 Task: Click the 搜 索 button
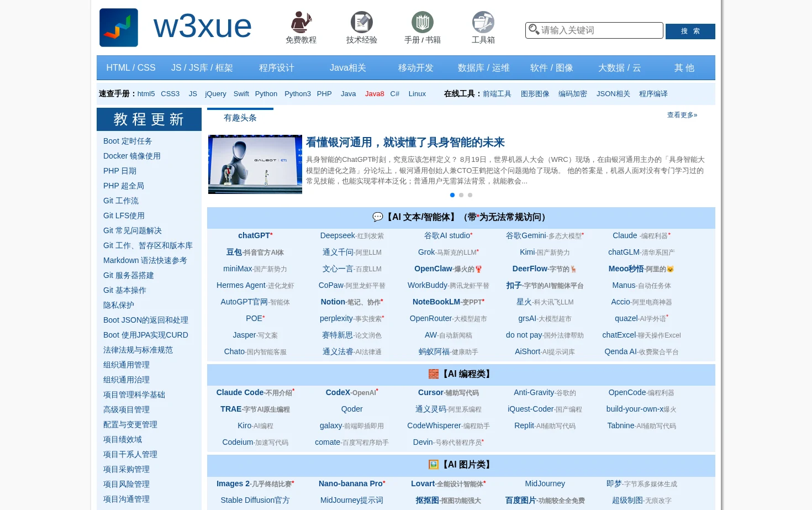pyautogui.click(x=690, y=31)
